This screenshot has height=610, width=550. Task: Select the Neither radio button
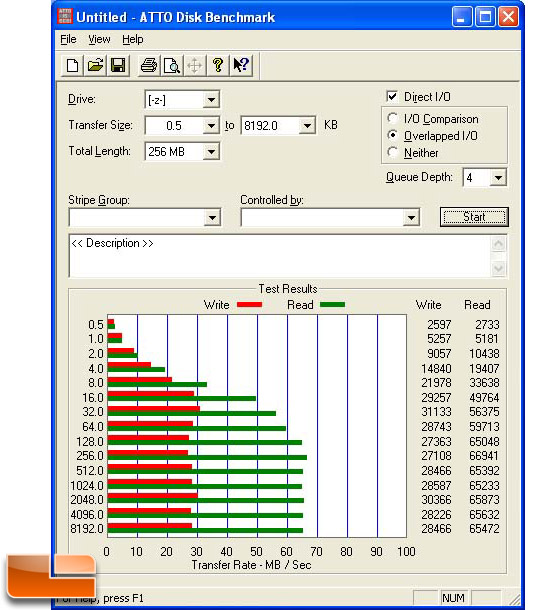click(392, 152)
